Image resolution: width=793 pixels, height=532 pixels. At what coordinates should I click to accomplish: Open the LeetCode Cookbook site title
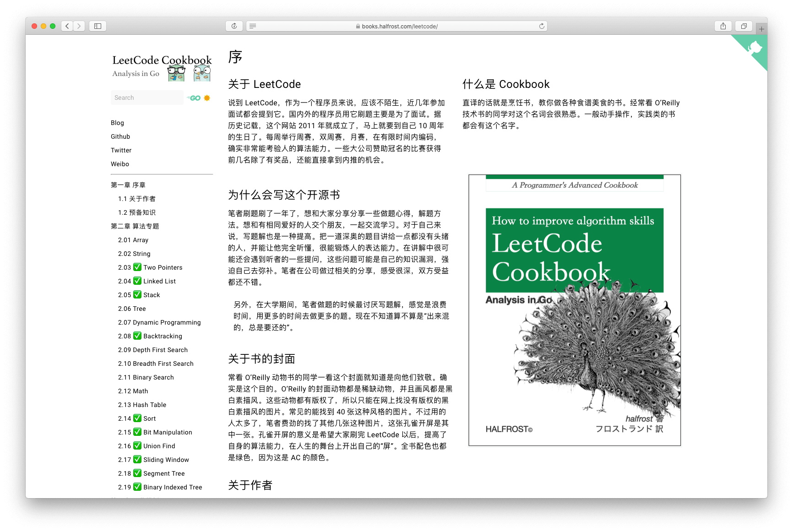(162, 60)
